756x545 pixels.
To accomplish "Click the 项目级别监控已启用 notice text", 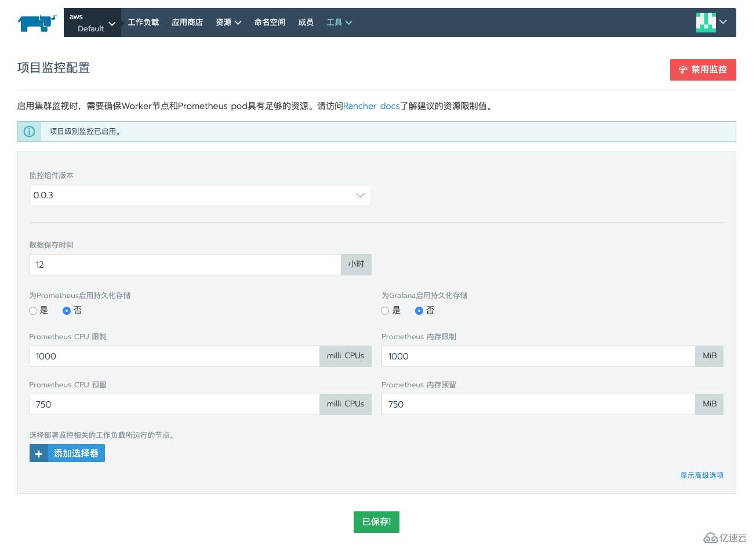I will click(x=85, y=132).
